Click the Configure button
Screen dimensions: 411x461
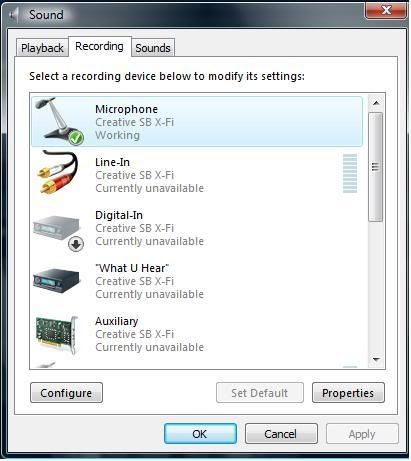point(66,393)
